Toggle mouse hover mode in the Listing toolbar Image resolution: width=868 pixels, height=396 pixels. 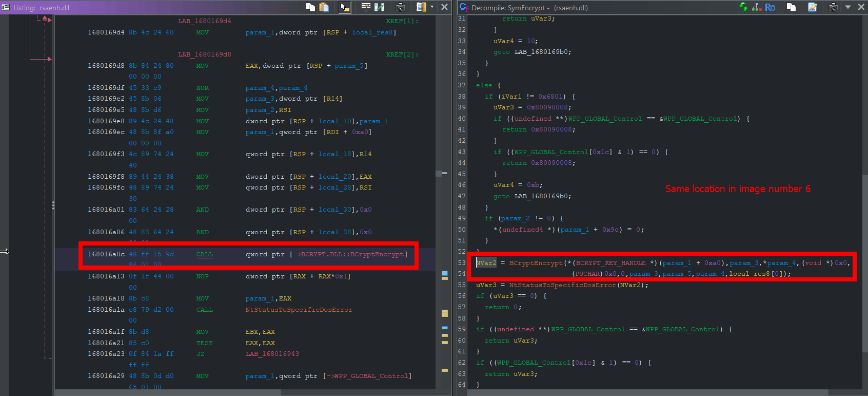pyautogui.click(x=345, y=7)
